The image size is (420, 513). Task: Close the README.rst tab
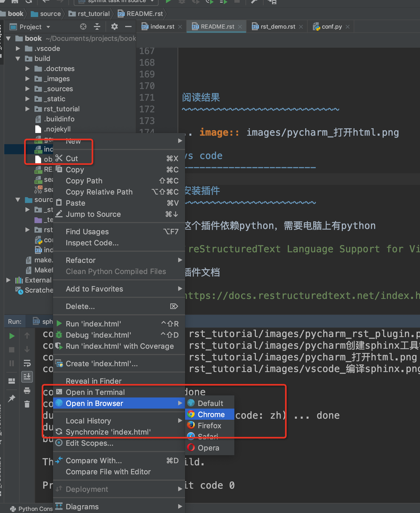pyautogui.click(x=240, y=27)
